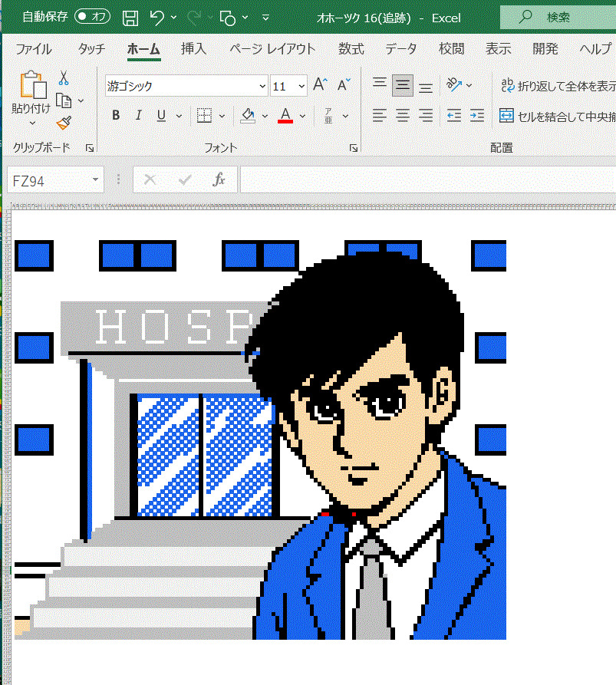Click the text orientation icon
616x685 pixels.
[454, 84]
